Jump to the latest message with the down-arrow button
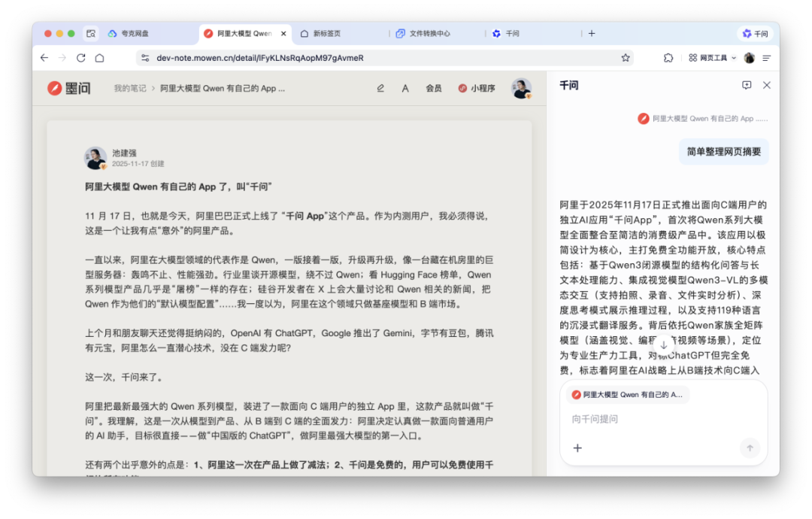This screenshot has width=812, height=519. click(663, 345)
